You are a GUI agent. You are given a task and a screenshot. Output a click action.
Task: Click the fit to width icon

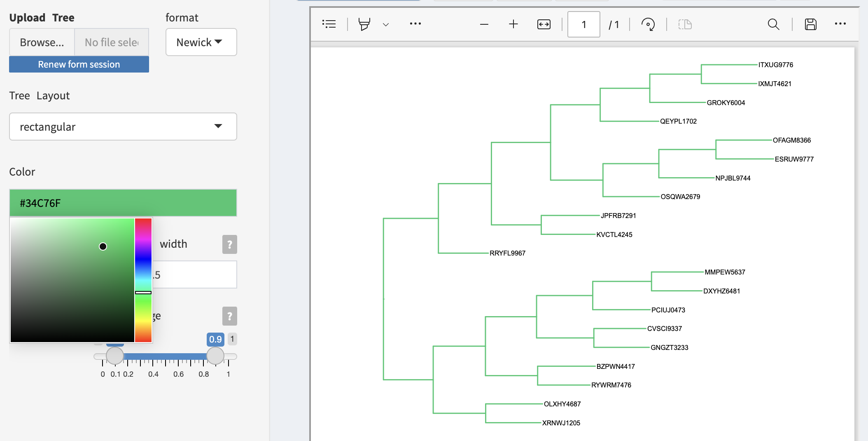pyautogui.click(x=544, y=24)
